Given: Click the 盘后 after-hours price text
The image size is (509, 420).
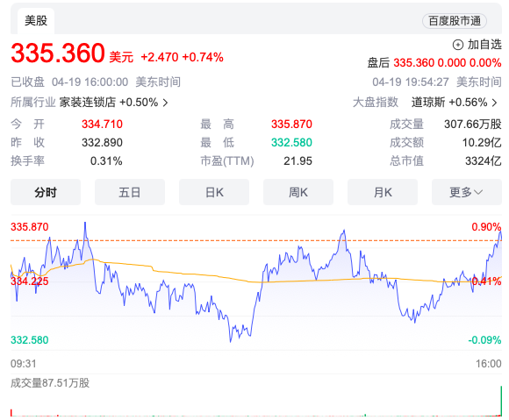Looking at the screenshot, I should (434, 62).
